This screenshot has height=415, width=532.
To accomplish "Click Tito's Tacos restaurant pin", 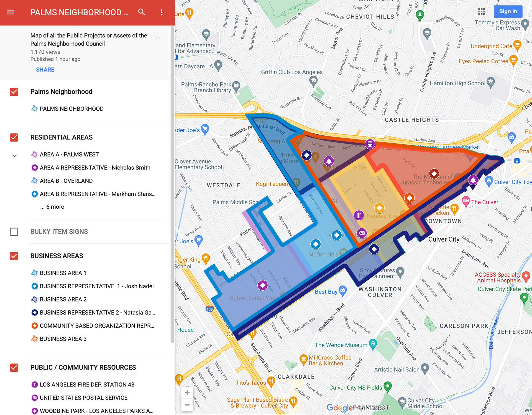I will tap(271, 382).
